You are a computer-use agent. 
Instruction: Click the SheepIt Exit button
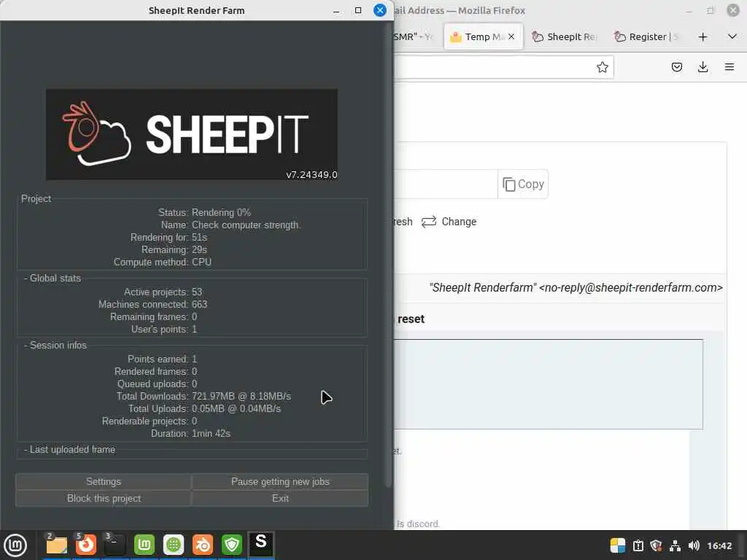coord(280,498)
